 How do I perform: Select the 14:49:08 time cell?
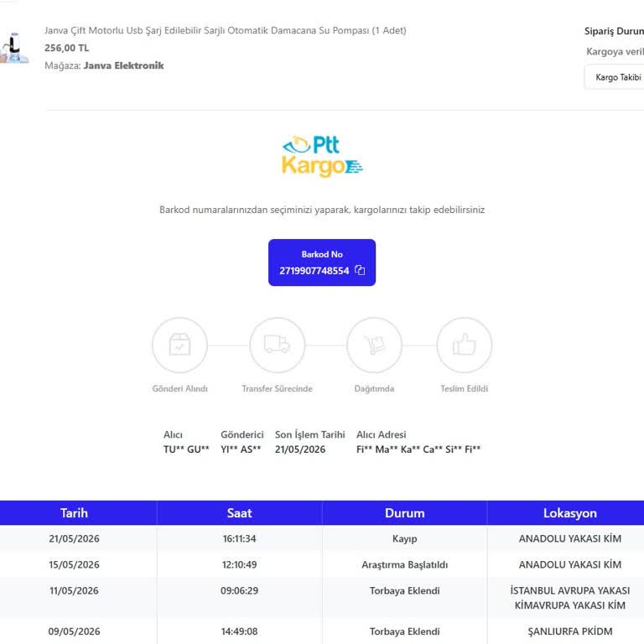[x=240, y=631]
